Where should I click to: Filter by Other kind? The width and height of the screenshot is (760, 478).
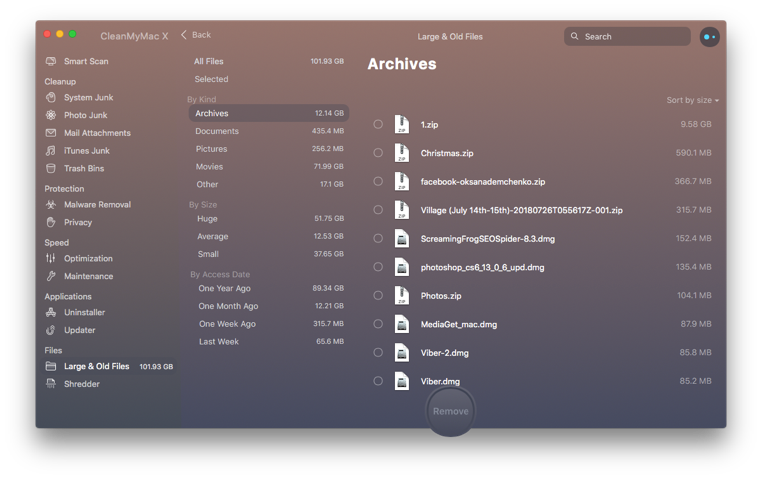269,184
